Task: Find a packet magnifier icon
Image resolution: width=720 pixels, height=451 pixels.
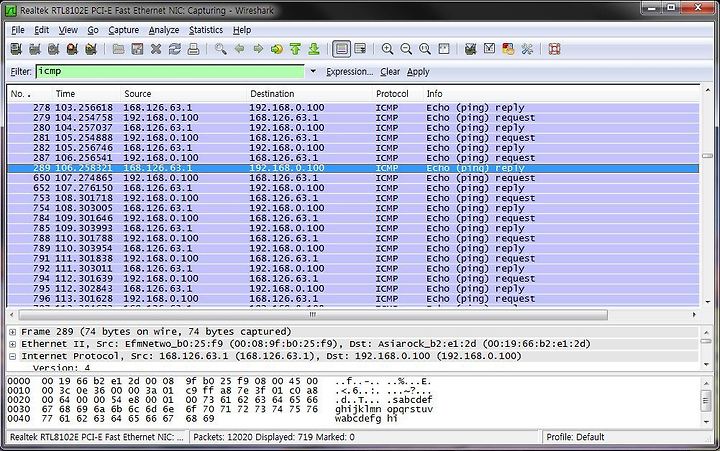Action: pyautogui.click(x=220, y=49)
